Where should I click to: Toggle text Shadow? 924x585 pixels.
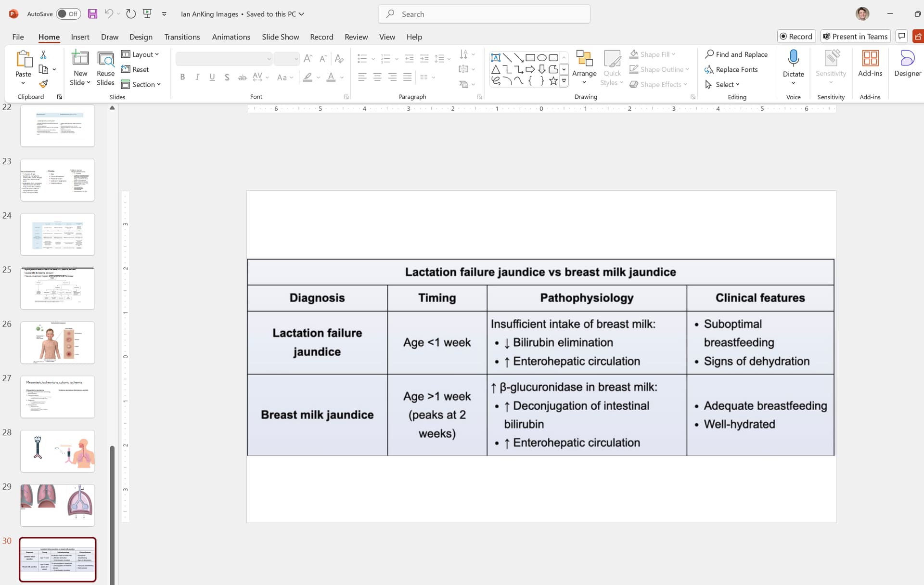coord(227,77)
